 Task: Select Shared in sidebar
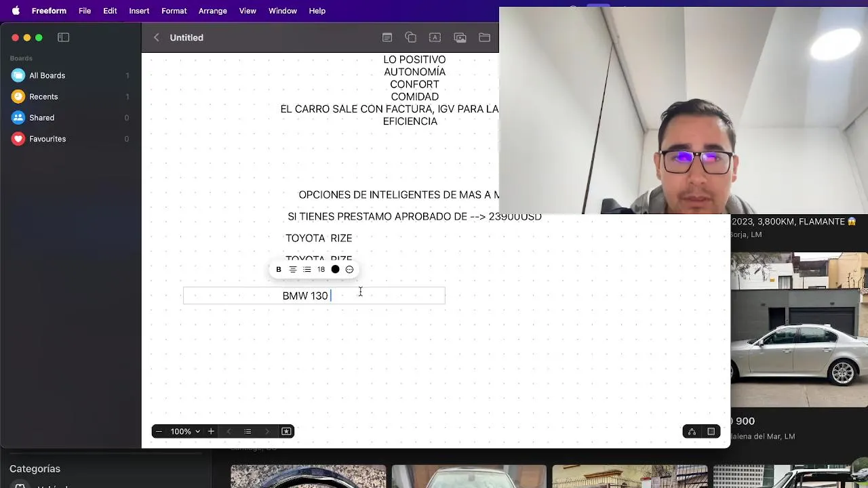click(x=71, y=118)
